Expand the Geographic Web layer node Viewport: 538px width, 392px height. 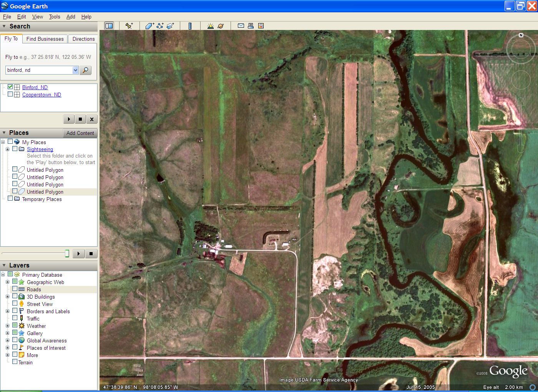(7, 282)
